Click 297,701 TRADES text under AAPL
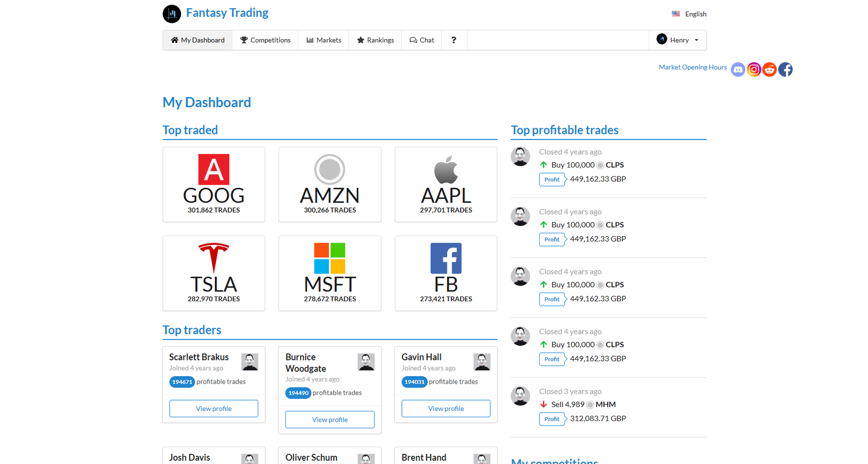Image resolution: width=868 pixels, height=464 pixels. click(446, 210)
